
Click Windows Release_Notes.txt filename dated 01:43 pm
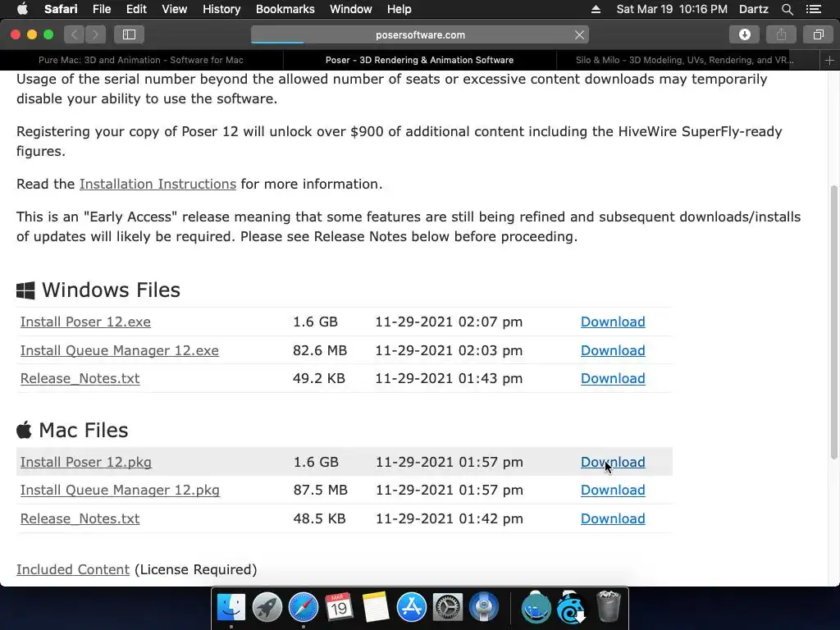(x=80, y=378)
